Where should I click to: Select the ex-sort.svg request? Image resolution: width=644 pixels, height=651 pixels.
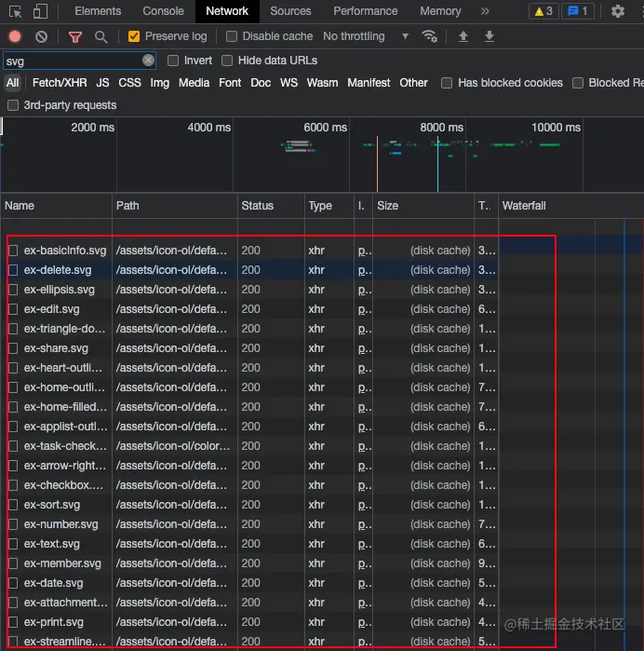[52, 505]
